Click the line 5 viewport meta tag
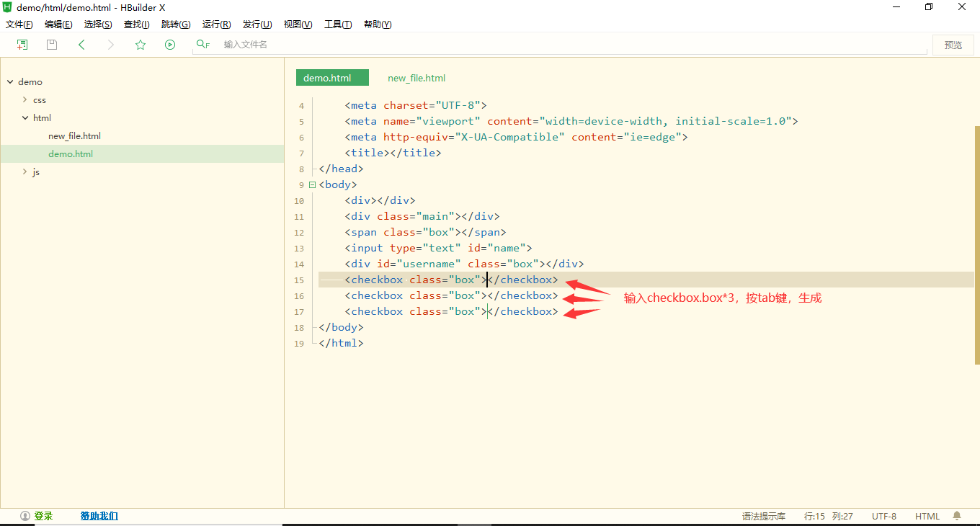Viewport: 980px width, 526px height. point(571,121)
